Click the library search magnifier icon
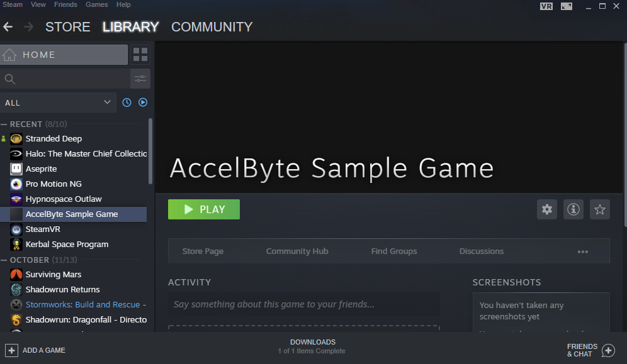This screenshot has height=364, width=627. pos(10,79)
